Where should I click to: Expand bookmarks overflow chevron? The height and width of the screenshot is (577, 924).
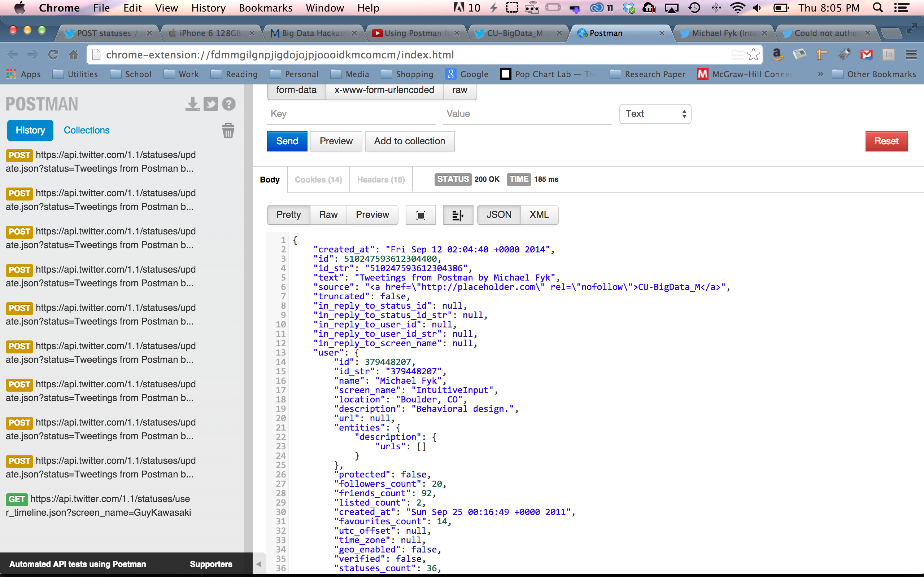[x=820, y=74]
